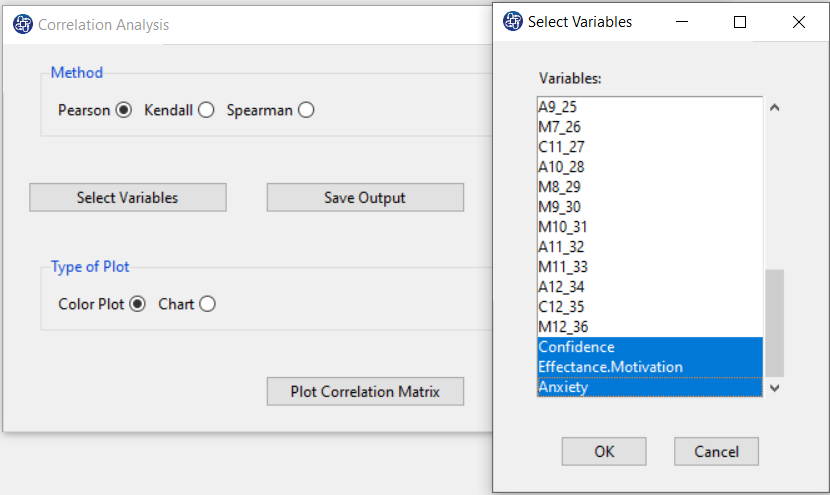Viewport: 830px width, 495px height.
Task: Maximize the Select Variables dialog
Action: coord(740,22)
